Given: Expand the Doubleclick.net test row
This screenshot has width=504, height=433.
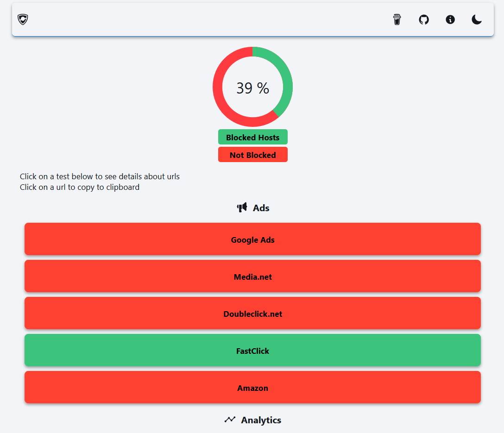Looking at the screenshot, I should [252, 314].
